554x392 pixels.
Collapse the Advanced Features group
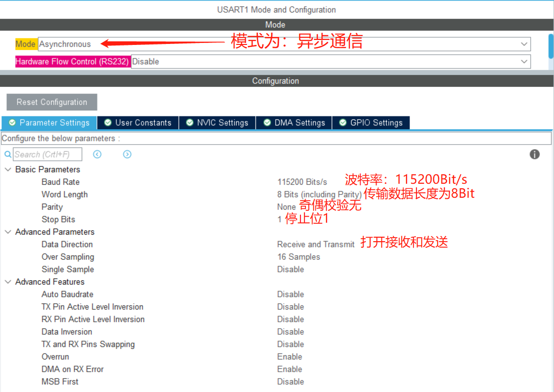coord(8,282)
